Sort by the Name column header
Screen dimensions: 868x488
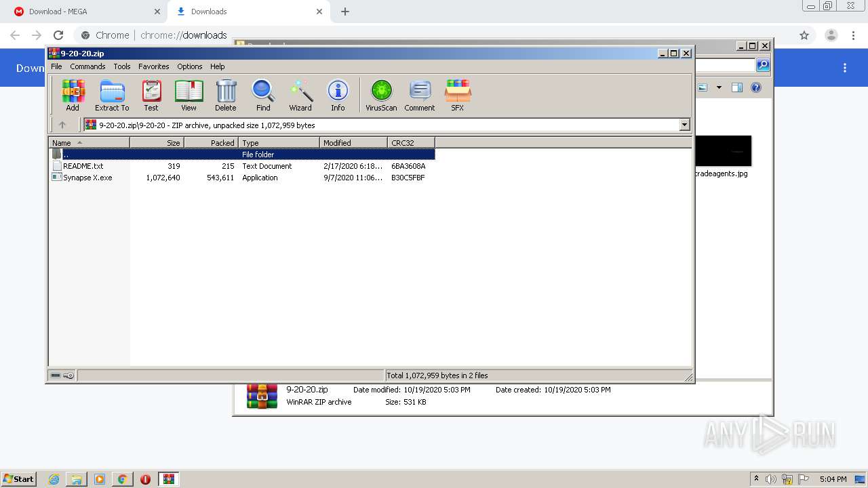tap(89, 142)
